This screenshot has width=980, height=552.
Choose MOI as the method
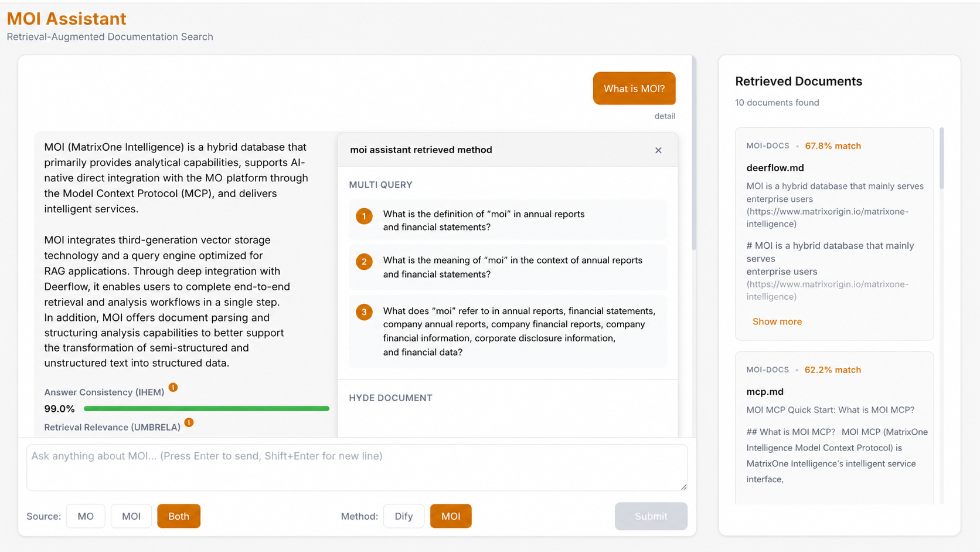click(451, 516)
